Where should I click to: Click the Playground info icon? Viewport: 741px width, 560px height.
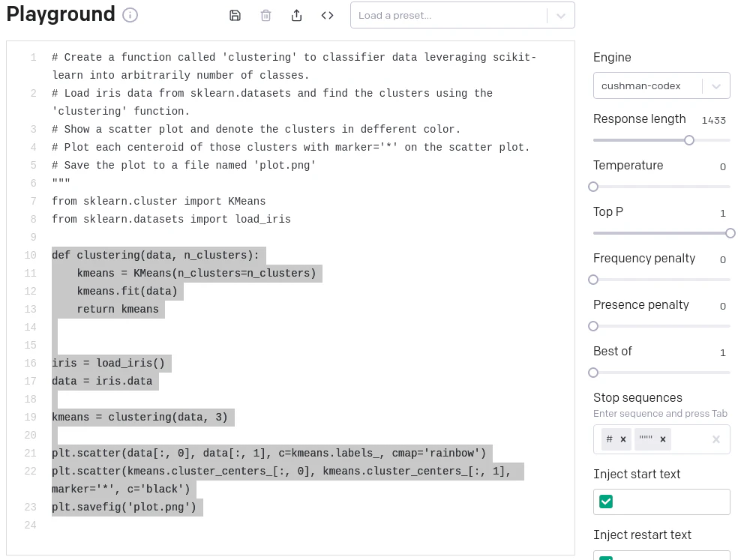click(x=130, y=14)
